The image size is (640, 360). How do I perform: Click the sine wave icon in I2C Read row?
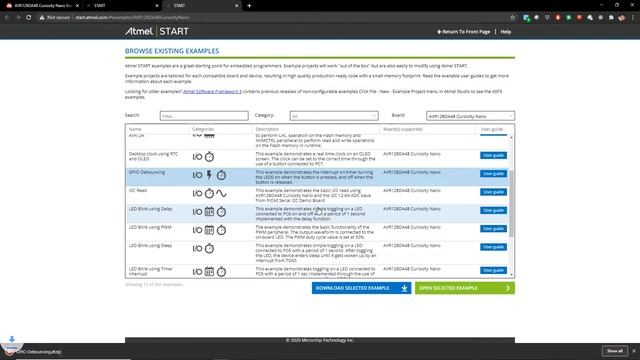tap(221, 193)
